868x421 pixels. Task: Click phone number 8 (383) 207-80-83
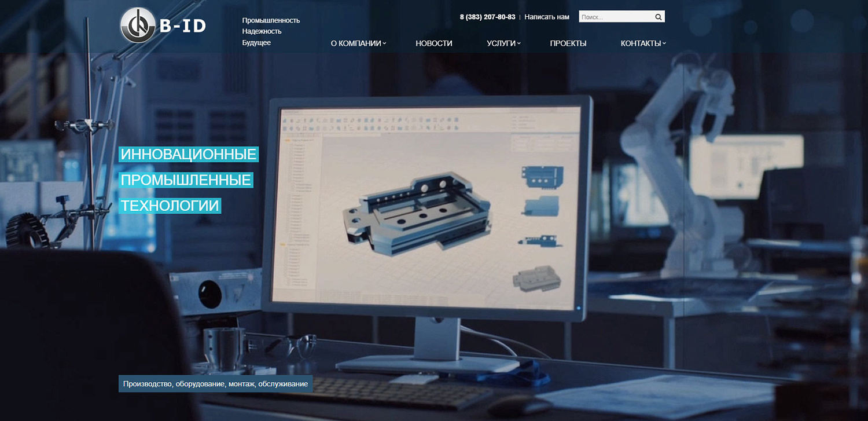point(487,17)
